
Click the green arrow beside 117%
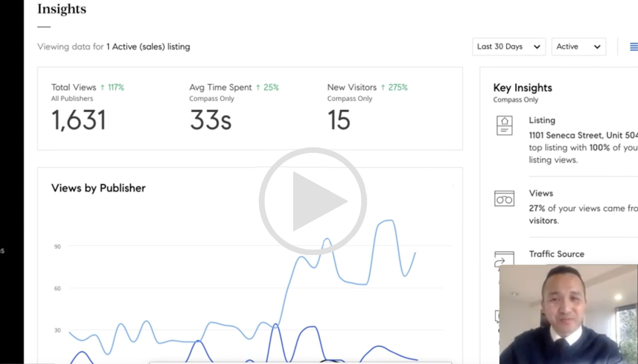coord(103,87)
